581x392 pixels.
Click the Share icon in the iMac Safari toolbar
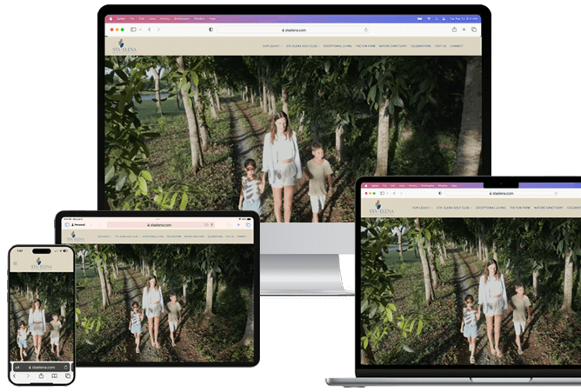(454, 30)
